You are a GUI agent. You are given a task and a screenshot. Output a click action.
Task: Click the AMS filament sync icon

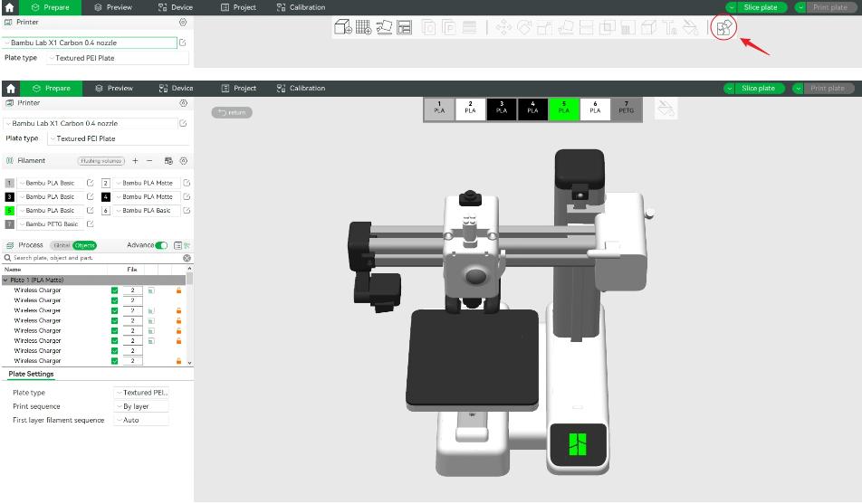click(168, 160)
